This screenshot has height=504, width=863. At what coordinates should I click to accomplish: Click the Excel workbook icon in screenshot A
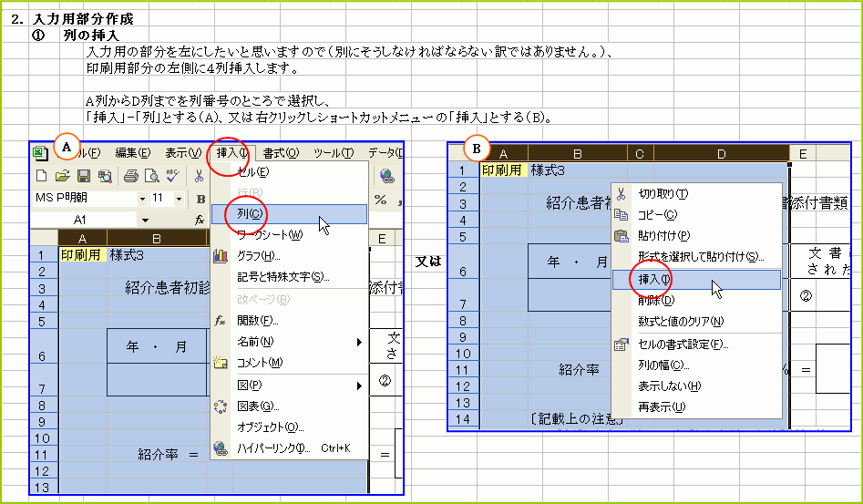click(x=41, y=152)
